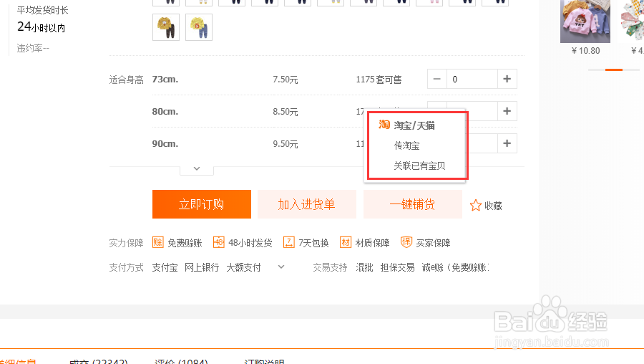Viewport: 644px width, 364px height.
Task: Click the 7.50元 price
Action: pos(286,80)
